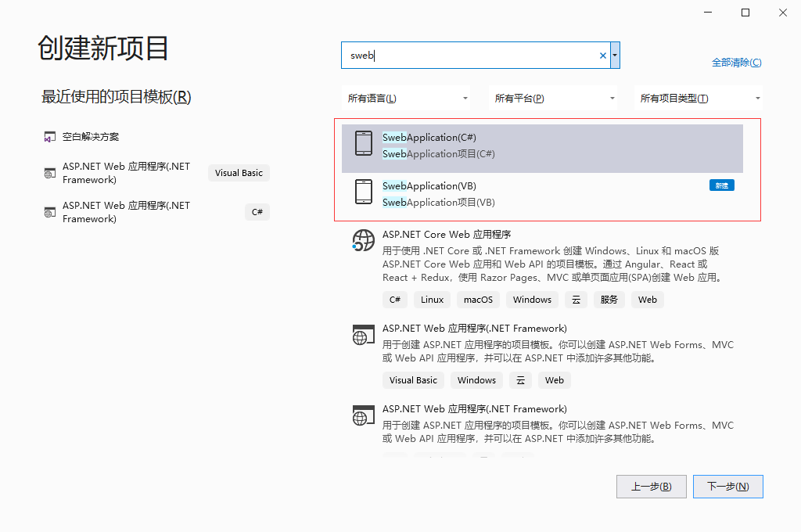Click the 服务 tag under ASP.NET Core
The image size is (801, 532).
point(609,300)
